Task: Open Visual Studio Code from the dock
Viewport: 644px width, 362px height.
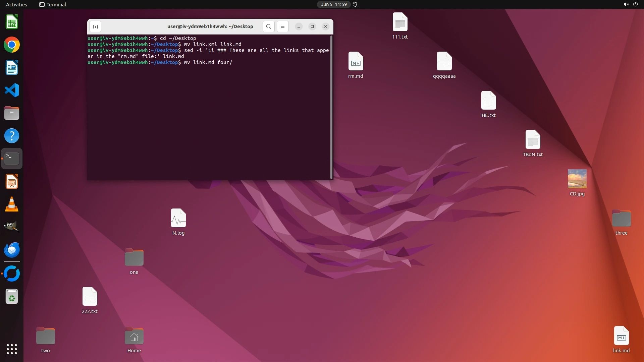Action: pyautogui.click(x=12, y=90)
